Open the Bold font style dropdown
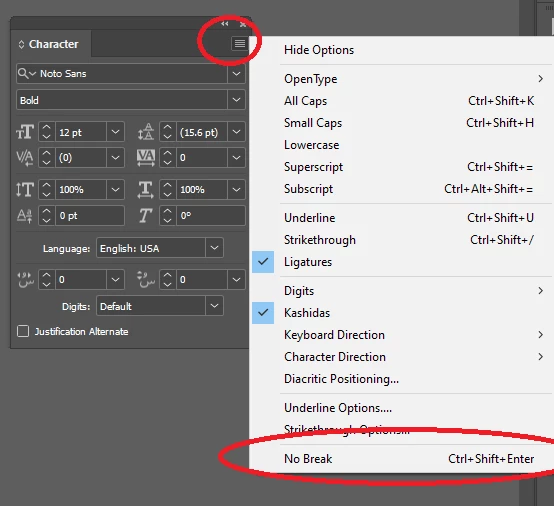The width and height of the screenshot is (554, 506). point(236,100)
